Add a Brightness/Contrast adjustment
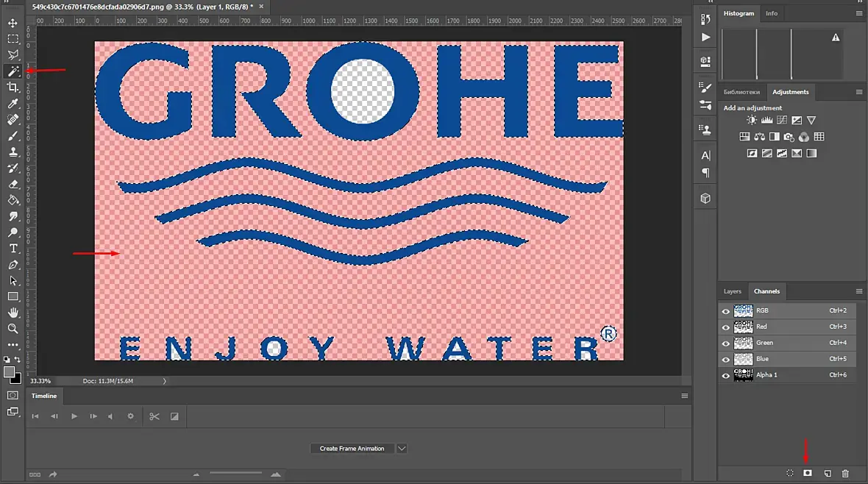 click(x=751, y=120)
